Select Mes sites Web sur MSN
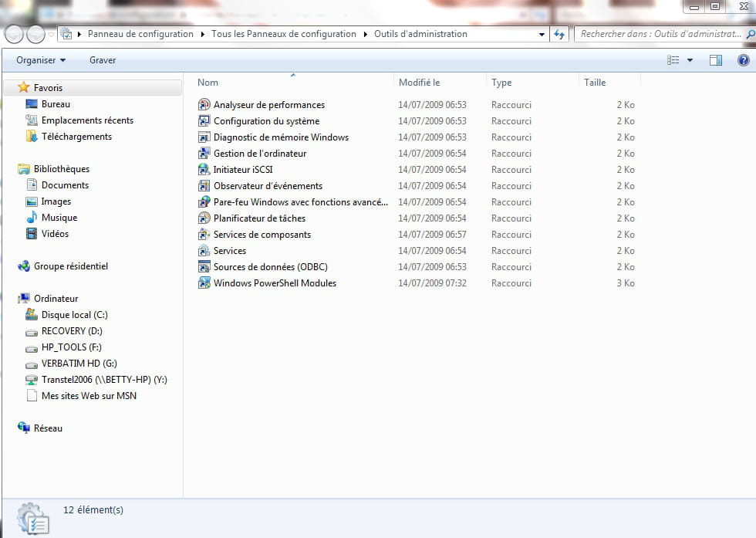The height and width of the screenshot is (538, 756). [89, 396]
